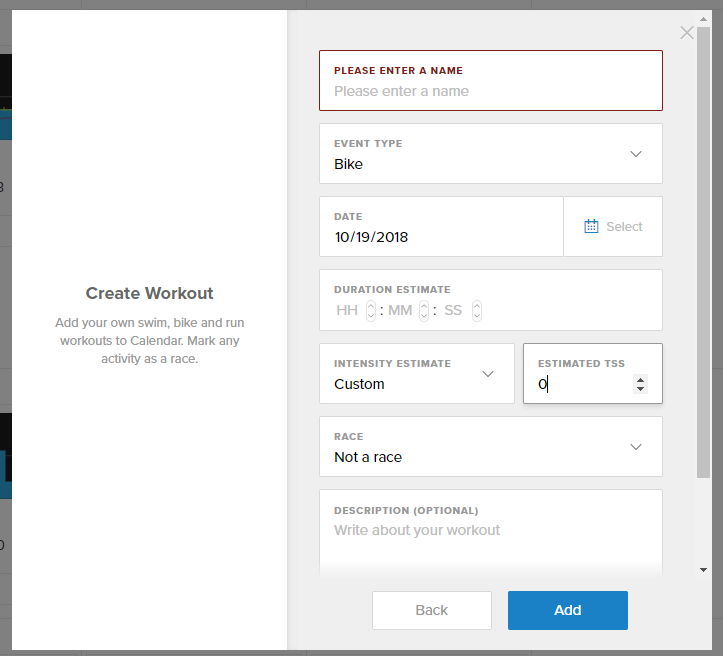
Task: Decrease the Estimated TSS value
Action: (640, 389)
